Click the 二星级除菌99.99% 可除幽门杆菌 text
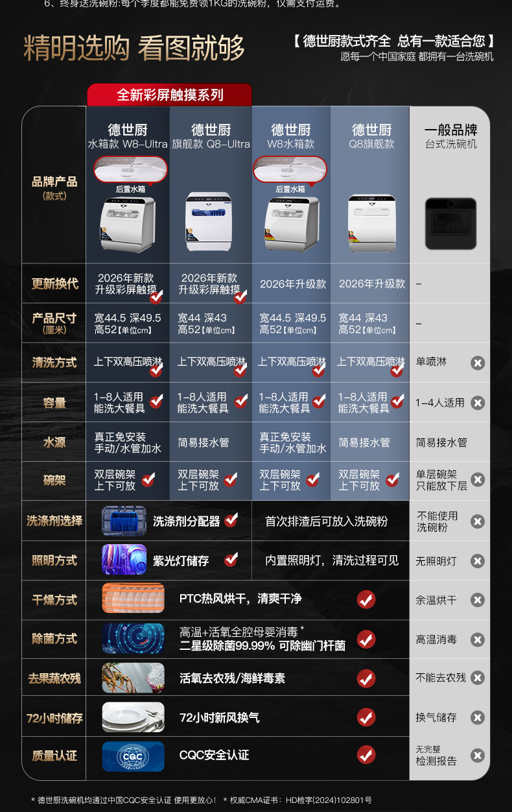 click(x=262, y=646)
